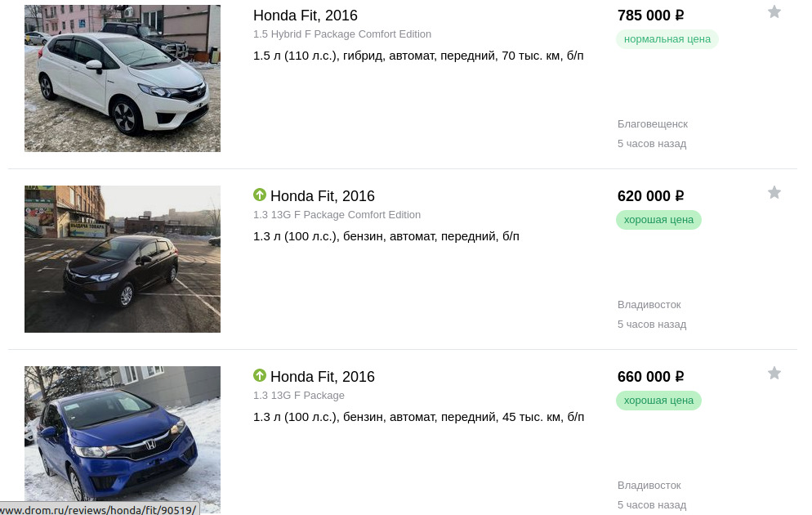
Task: Open the black Honda Fit photo
Action: [x=123, y=259]
